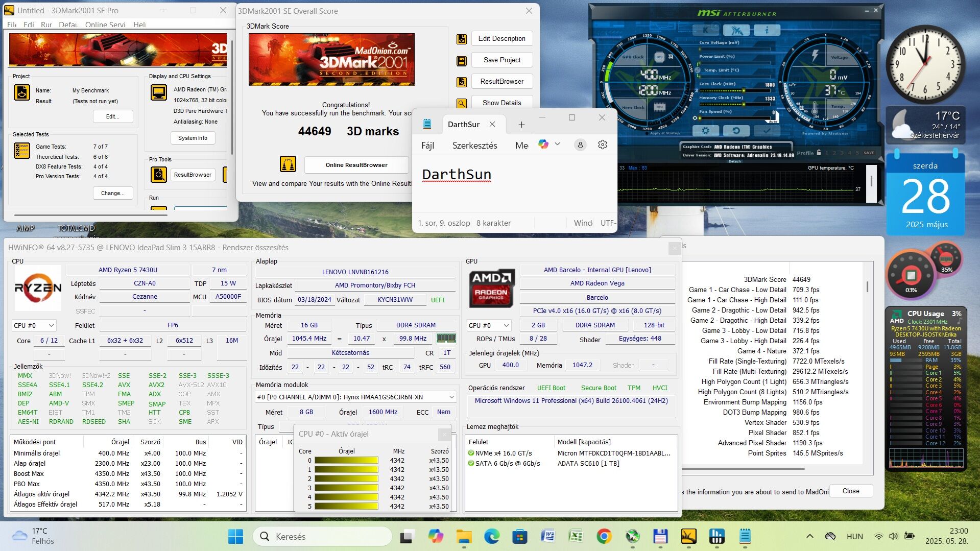The height and width of the screenshot is (551, 980).
Task: Click the Fan Speed slider in Afterburner
Action: coord(735,118)
